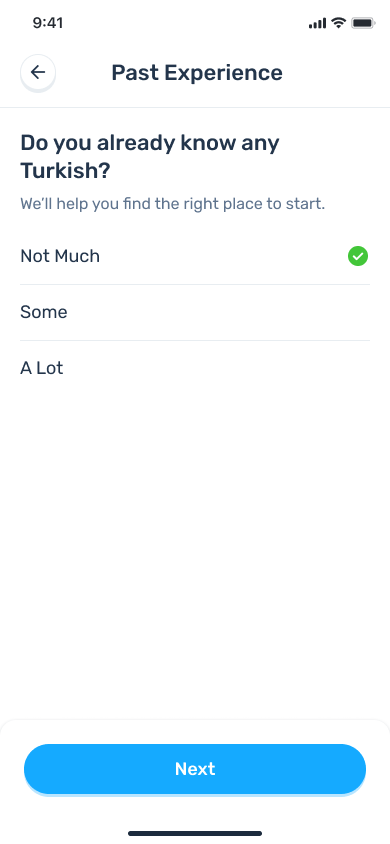Tap the home indicator bar
Screen dimensions: 390x844
(195, 833)
